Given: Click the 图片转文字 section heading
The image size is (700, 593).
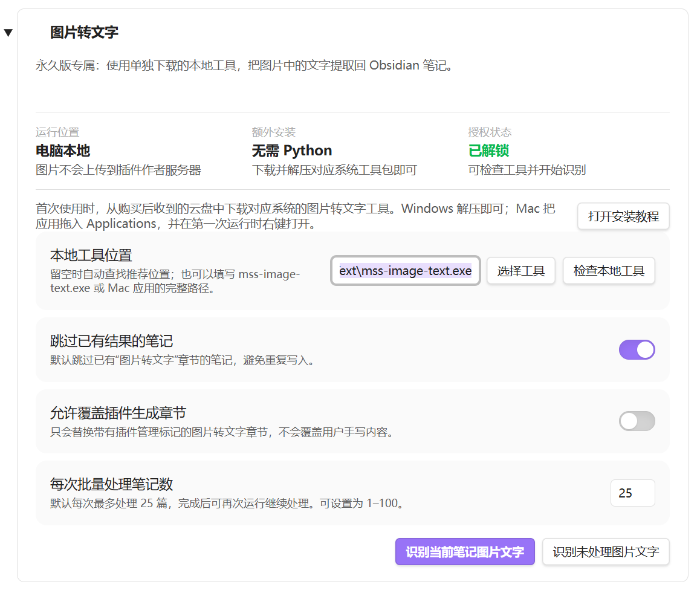Looking at the screenshot, I should pyautogui.click(x=84, y=32).
